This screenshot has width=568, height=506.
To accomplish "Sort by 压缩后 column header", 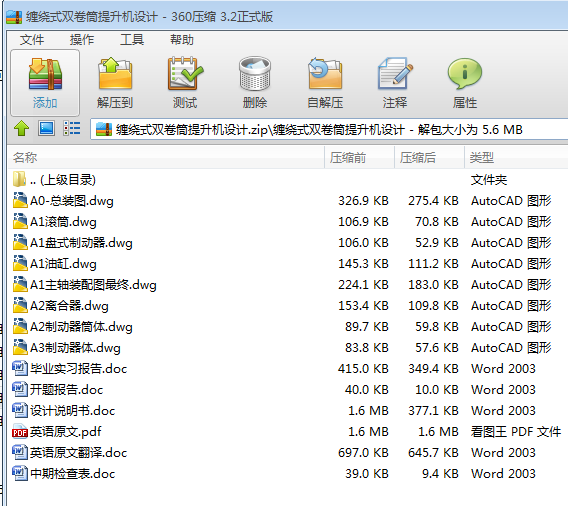I will (x=429, y=158).
